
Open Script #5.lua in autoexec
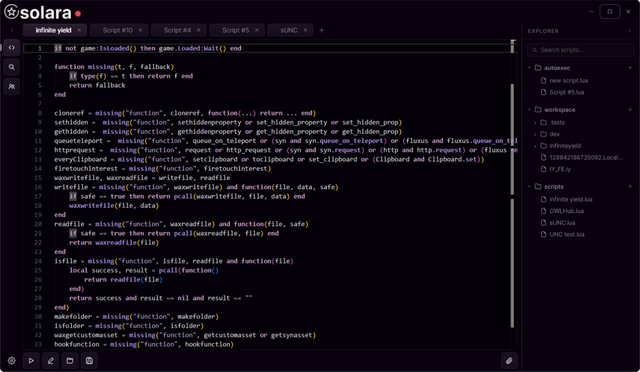567,92
